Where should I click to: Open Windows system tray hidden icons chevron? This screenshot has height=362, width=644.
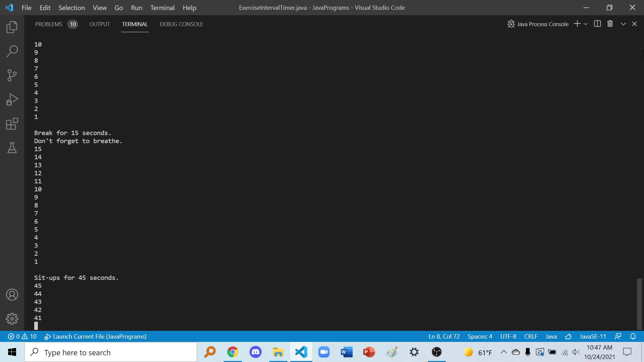point(503,352)
